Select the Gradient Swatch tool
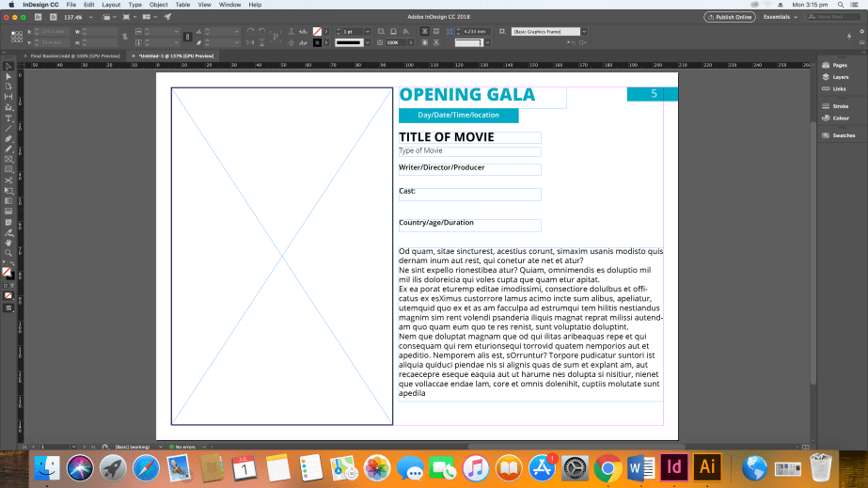The image size is (868, 488). (x=8, y=201)
